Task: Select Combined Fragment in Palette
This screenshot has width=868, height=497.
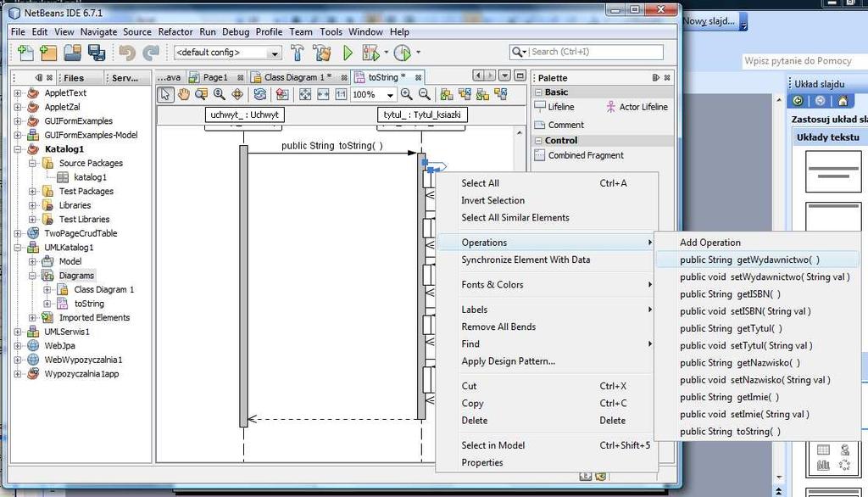Action: coord(580,156)
